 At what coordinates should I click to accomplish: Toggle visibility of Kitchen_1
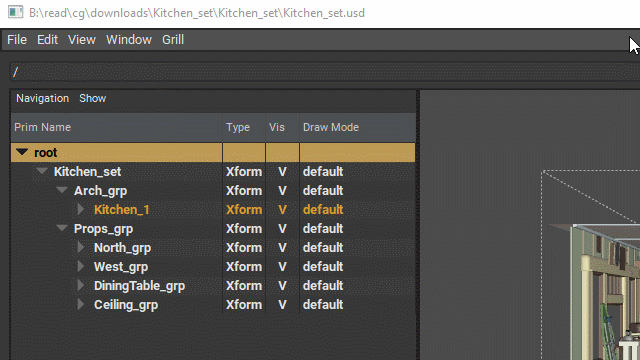click(282, 209)
